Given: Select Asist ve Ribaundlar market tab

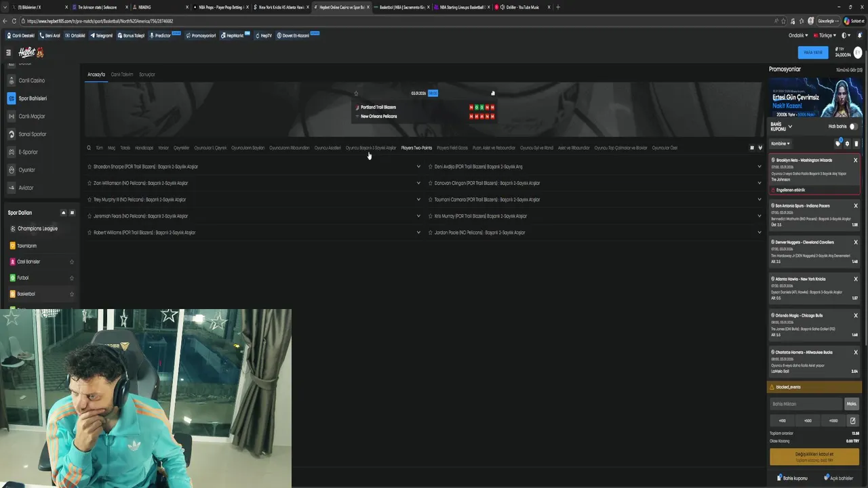Looking at the screenshot, I should [574, 148].
